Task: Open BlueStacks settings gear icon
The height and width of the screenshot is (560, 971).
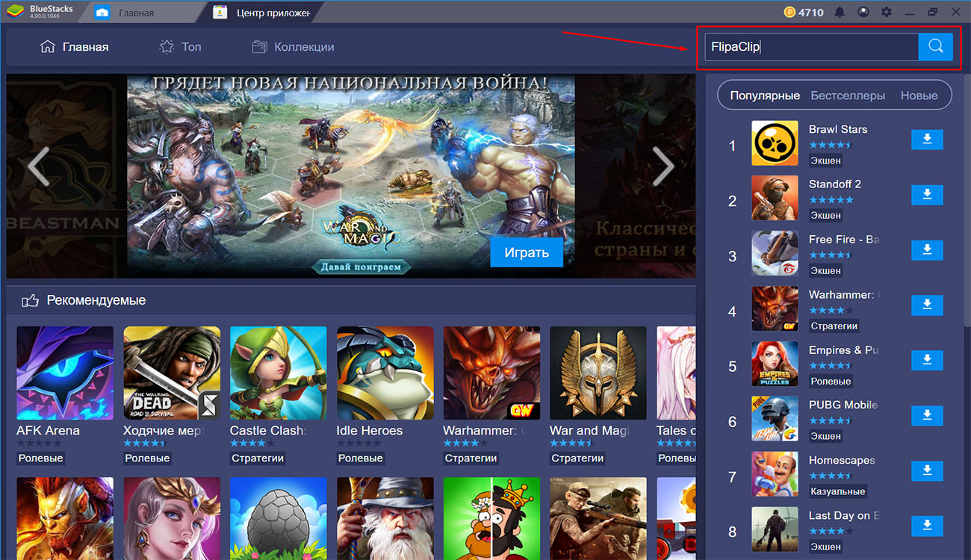Action: tap(887, 12)
